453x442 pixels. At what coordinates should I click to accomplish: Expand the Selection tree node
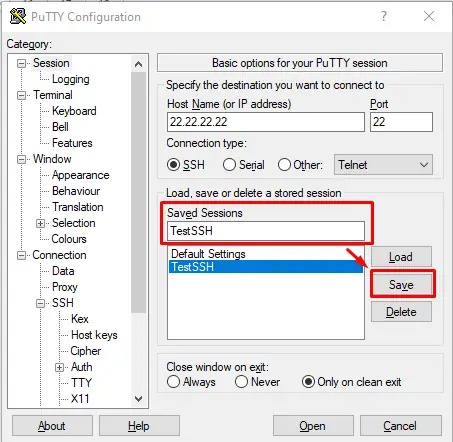[x=40, y=223]
